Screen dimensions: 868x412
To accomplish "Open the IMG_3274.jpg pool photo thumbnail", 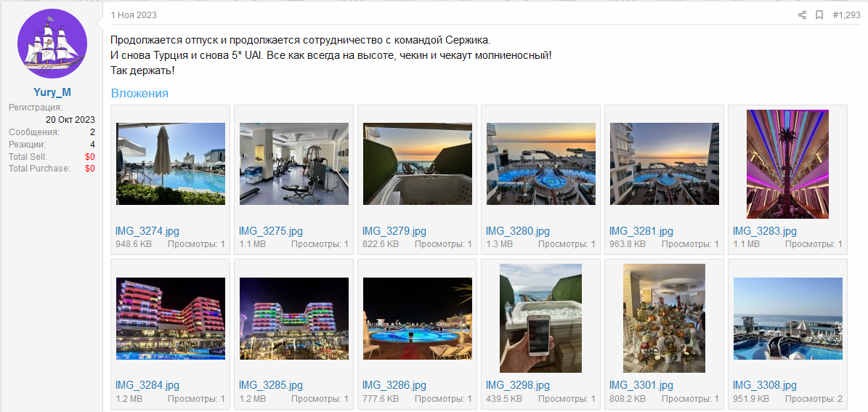I will [x=171, y=164].
